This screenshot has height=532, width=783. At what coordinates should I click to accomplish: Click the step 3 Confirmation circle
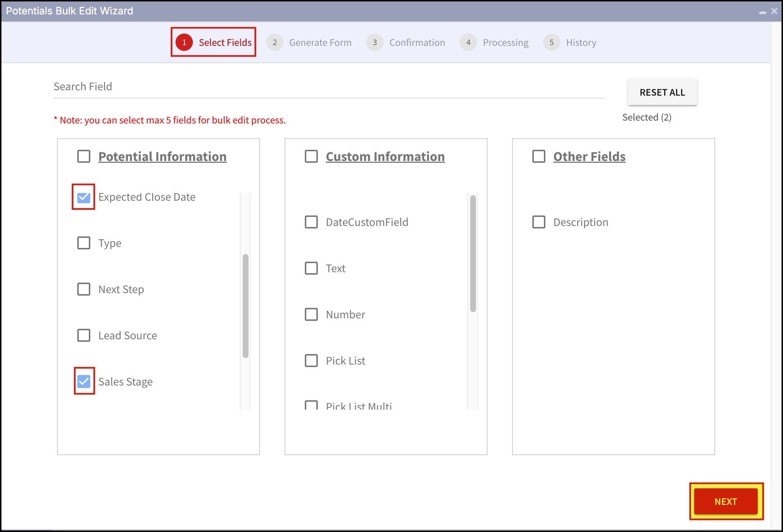point(375,43)
